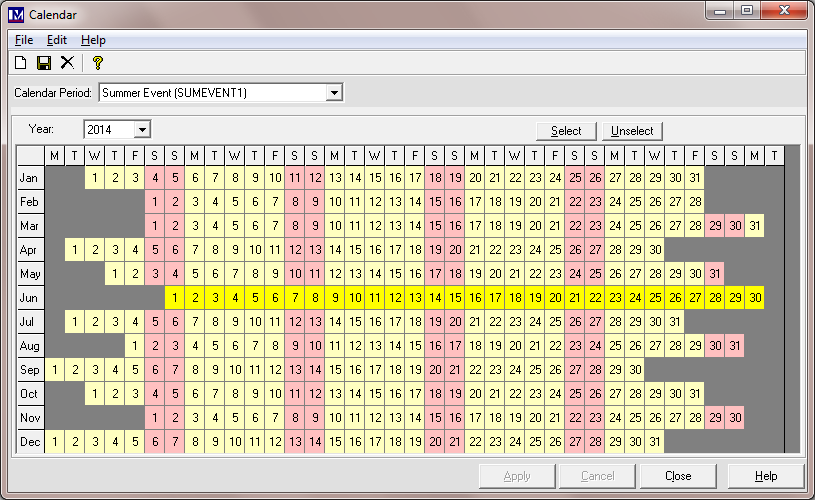Click April 30 cell
Screen dimensions: 815x500
pyautogui.click(x=655, y=249)
